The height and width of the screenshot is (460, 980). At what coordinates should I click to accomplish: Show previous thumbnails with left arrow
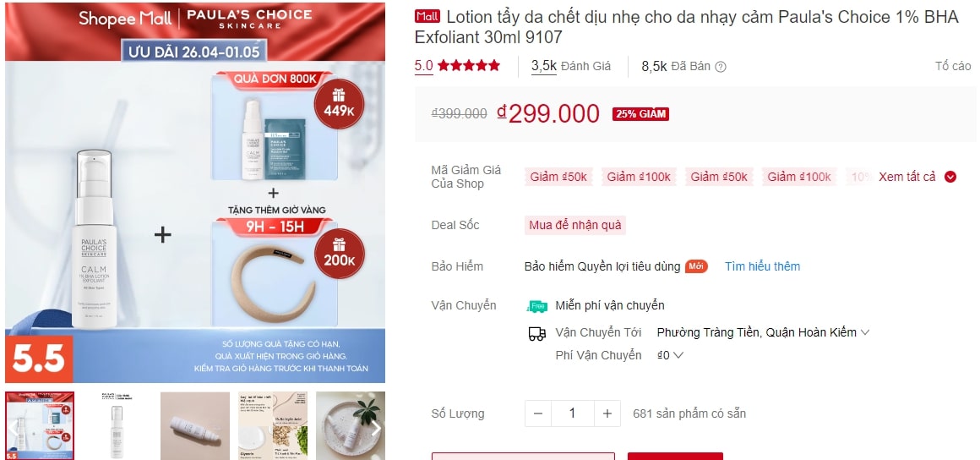(x=14, y=428)
